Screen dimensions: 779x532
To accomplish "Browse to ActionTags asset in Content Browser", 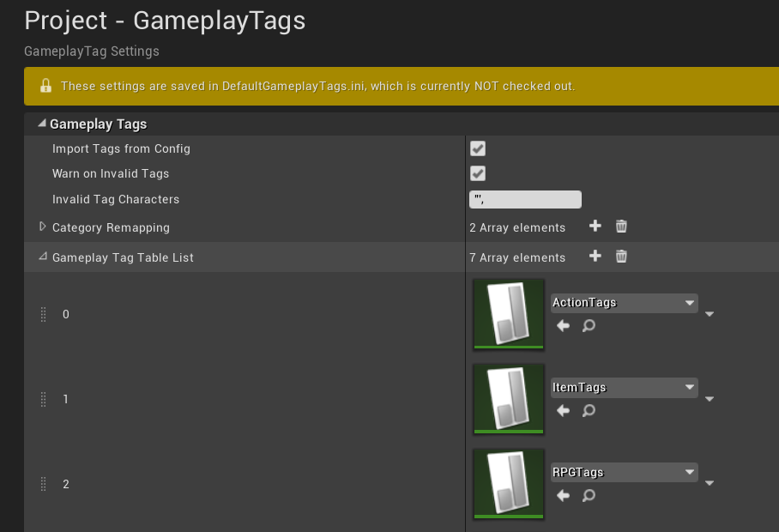I will pyautogui.click(x=589, y=326).
